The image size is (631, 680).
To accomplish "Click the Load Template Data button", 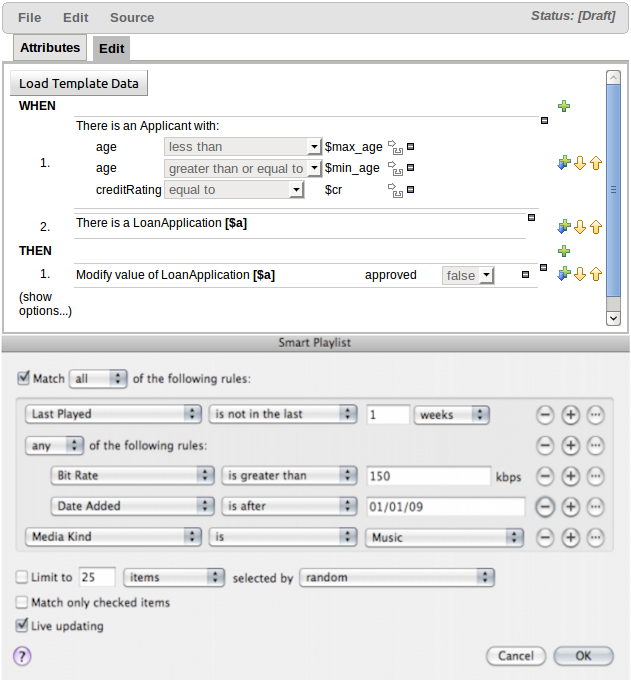I will coord(79,83).
